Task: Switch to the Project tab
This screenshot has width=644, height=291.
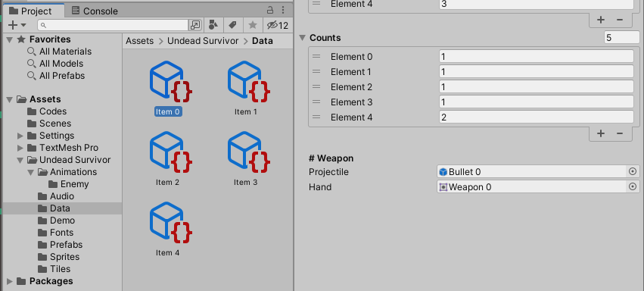Action: tap(31, 11)
